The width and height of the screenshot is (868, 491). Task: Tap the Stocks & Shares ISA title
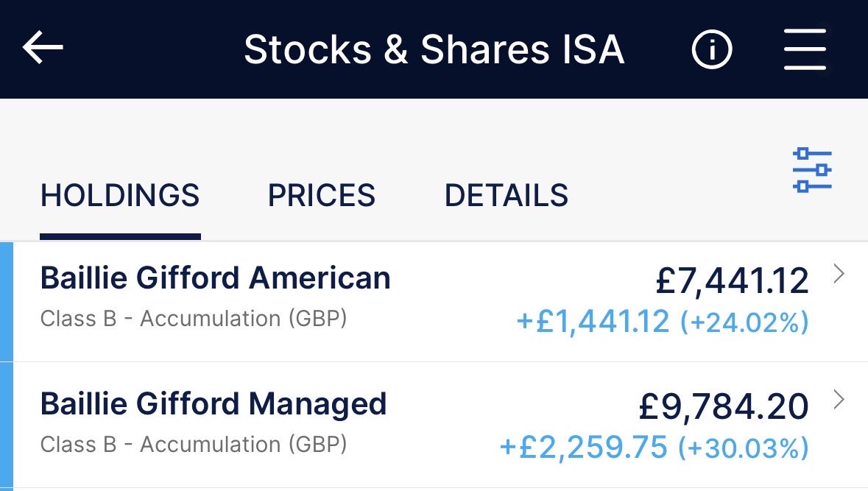point(434,49)
